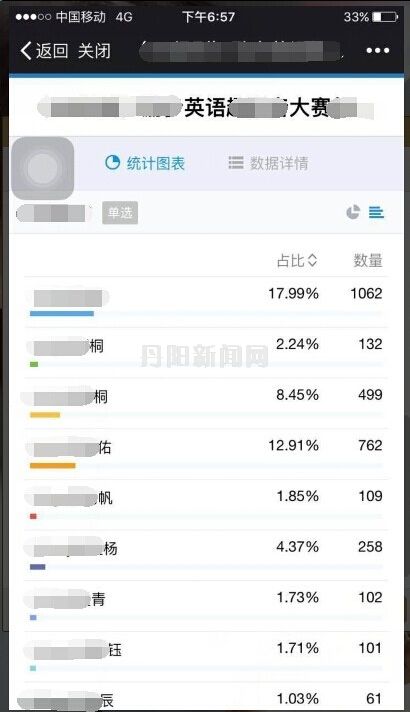Tap the signal strength dots icon
This screenshot has height=712, width=410.
pyautogui.click(x=33, y=17)
